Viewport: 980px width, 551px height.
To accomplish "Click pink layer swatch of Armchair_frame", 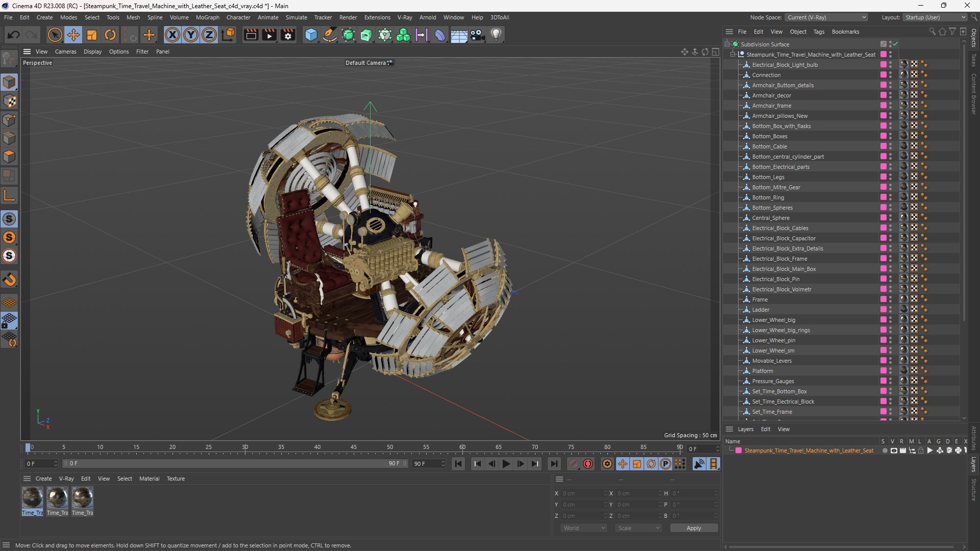I will [883, 106].
